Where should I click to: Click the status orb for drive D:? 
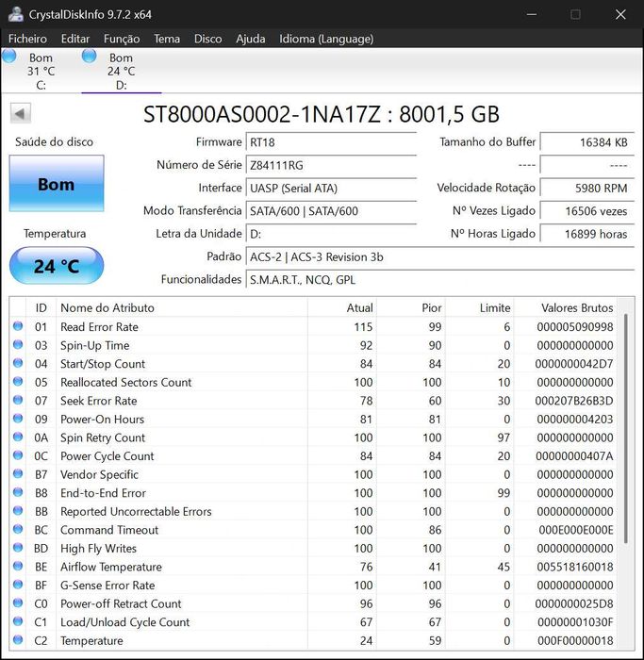point(90,57)
